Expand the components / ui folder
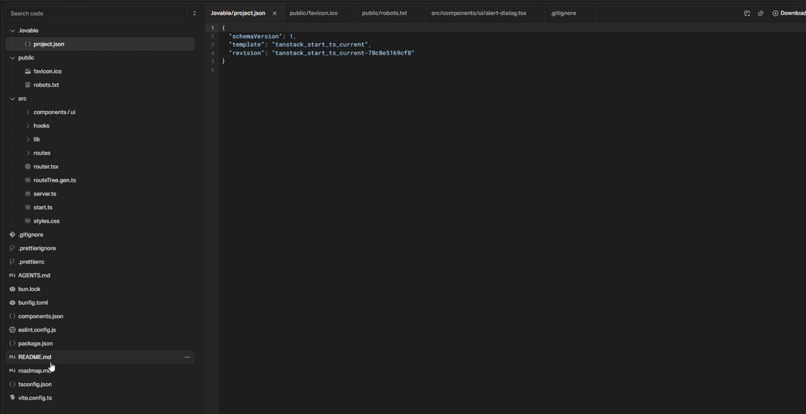The width and height of the screenshot is (806, 414). pos(28,112)
